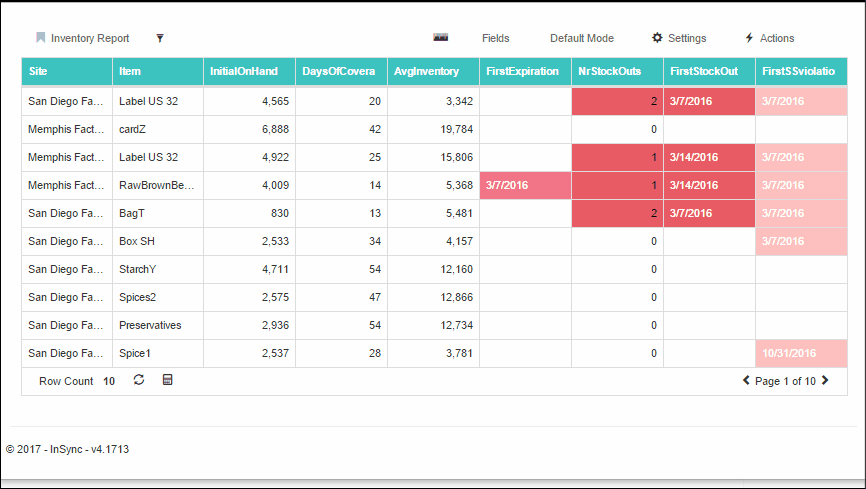866x489 pixels.
Task: Open the Inventory Report menu
Action: coord(90,38)
